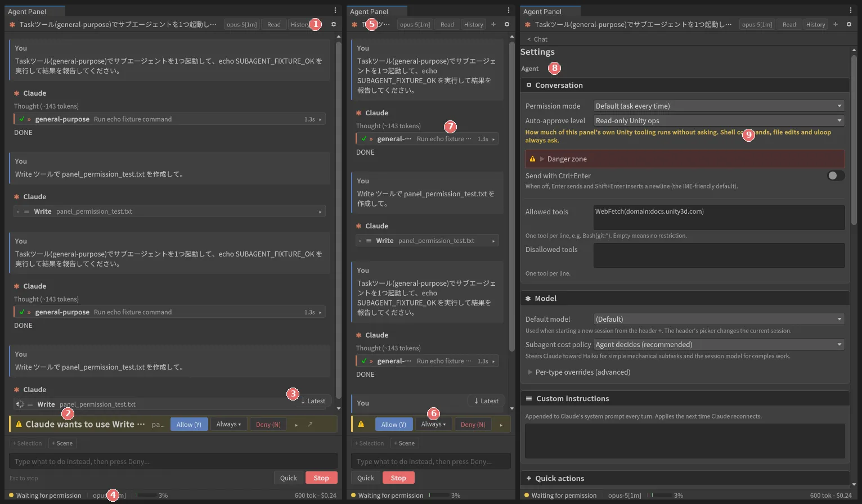Open the Always dropdown in middle permission bar
This screenshot has height=504, width=862.
pos(434,424)
